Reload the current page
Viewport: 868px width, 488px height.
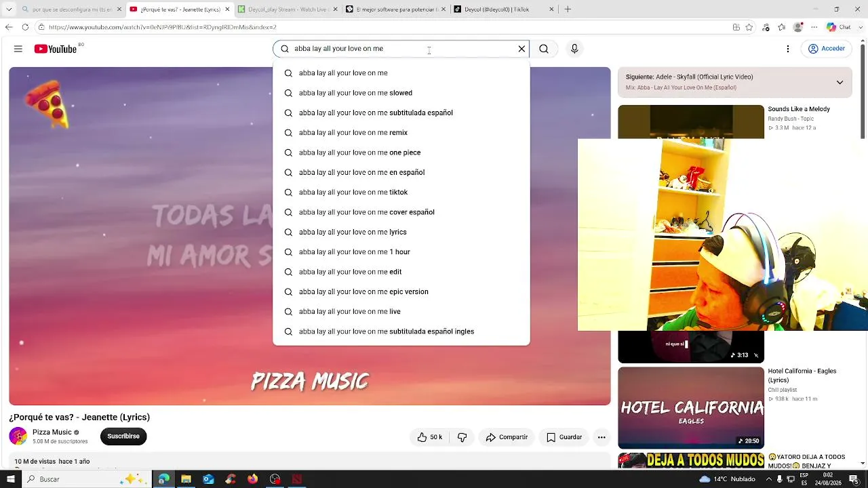(x=25, y=27)
